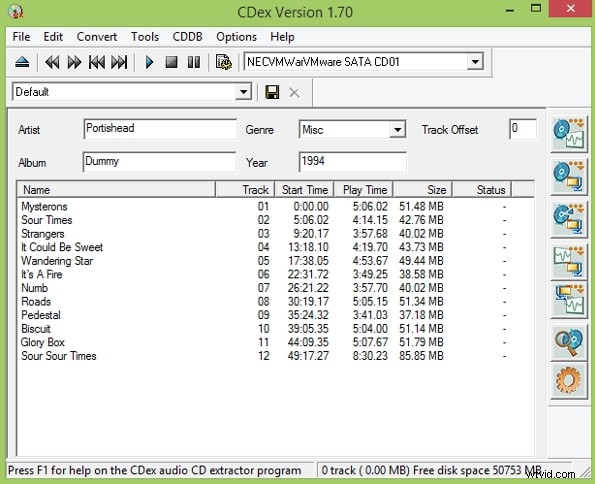The image size is (595, 484).
Task: Click the fast forward button
Action: [x=74, y=62]
